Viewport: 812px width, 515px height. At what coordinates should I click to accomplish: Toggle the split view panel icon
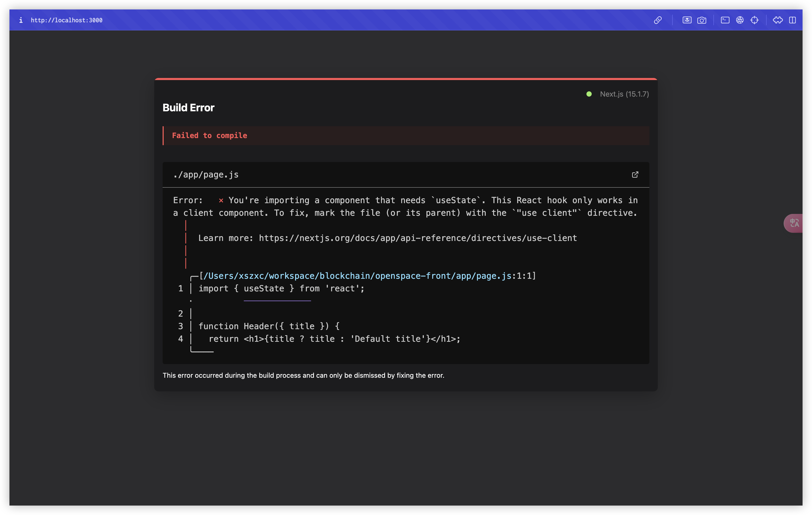792,20
